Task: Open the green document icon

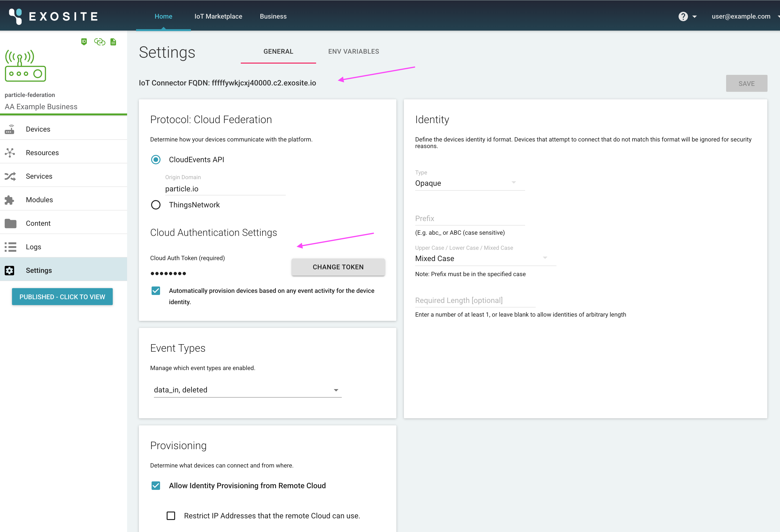Action: [x=113, y=42]
